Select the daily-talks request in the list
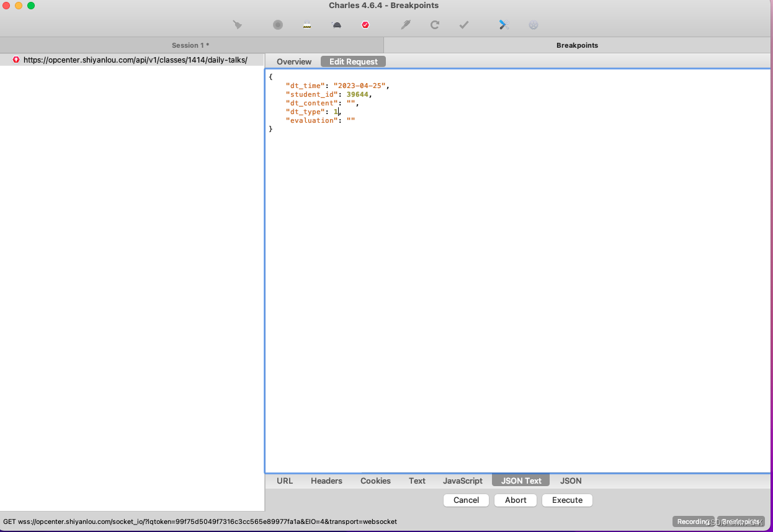 point(132,60)
